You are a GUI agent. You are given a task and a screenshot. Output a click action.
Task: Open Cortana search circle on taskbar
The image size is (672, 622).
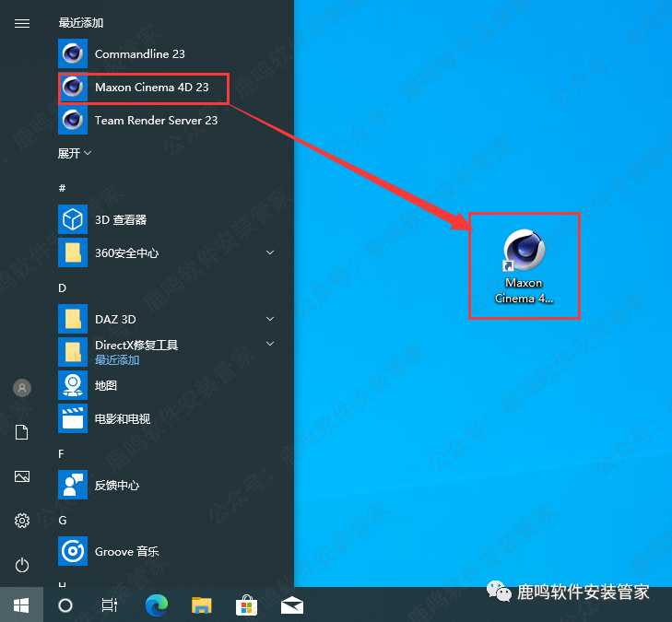point(65,605)
